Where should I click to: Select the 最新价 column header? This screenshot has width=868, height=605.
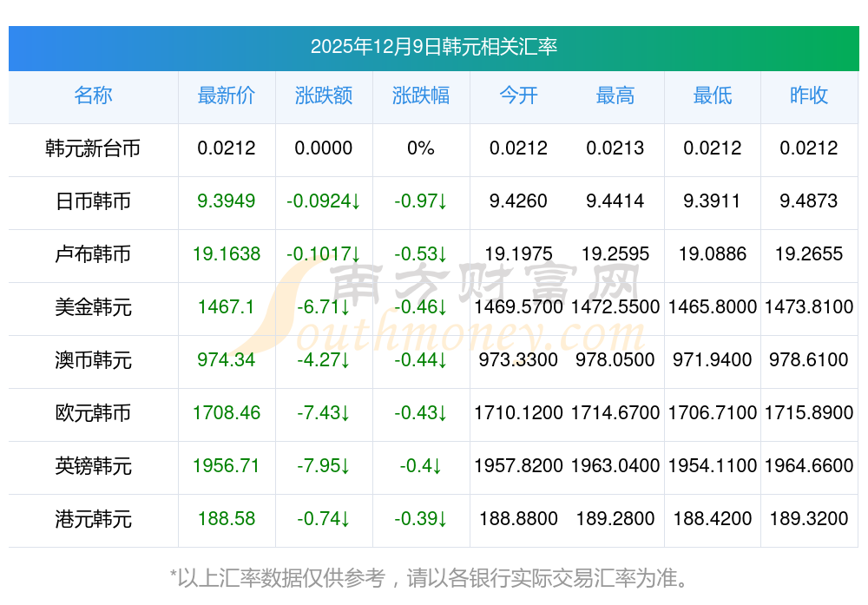coord(227,95)
